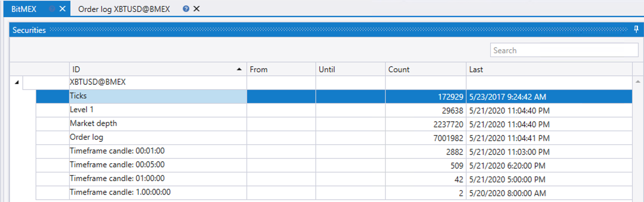Click count value 172929
Screen dimensions: 644x202
pyautogui.click(x=450, y=97)
